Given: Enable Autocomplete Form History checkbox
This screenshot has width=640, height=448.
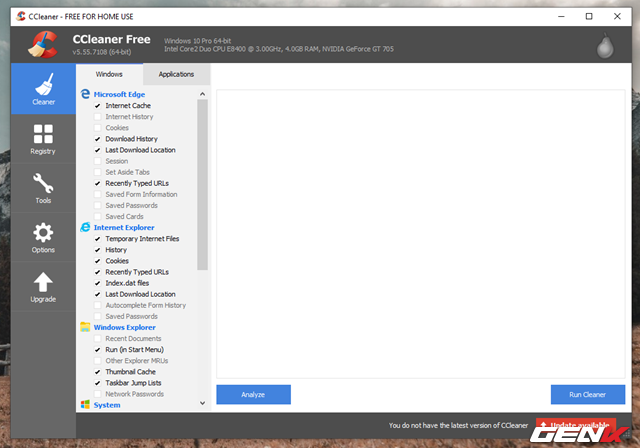Looking at the screenshot, I should (x=98, y=305).
